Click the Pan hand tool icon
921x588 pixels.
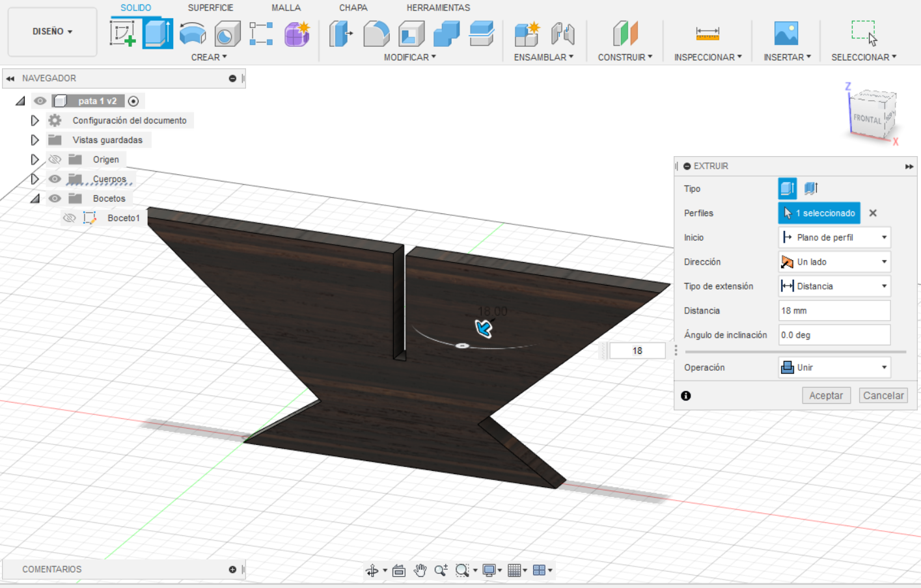click(x=420, y=570)
